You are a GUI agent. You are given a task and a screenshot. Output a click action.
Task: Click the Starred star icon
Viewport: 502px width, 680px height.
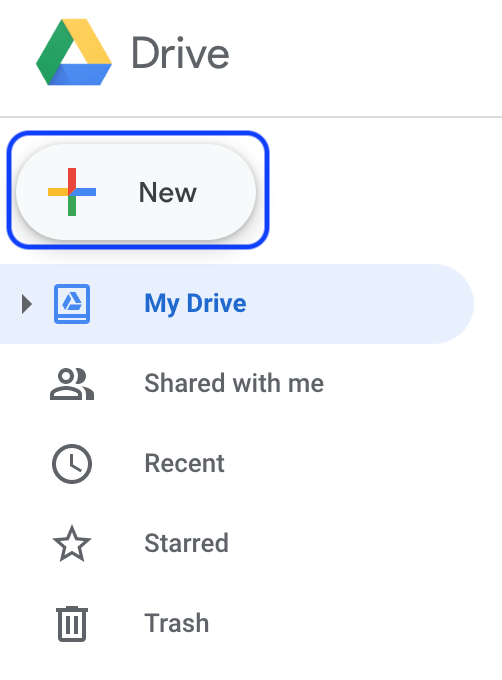[x=72, y=543]
